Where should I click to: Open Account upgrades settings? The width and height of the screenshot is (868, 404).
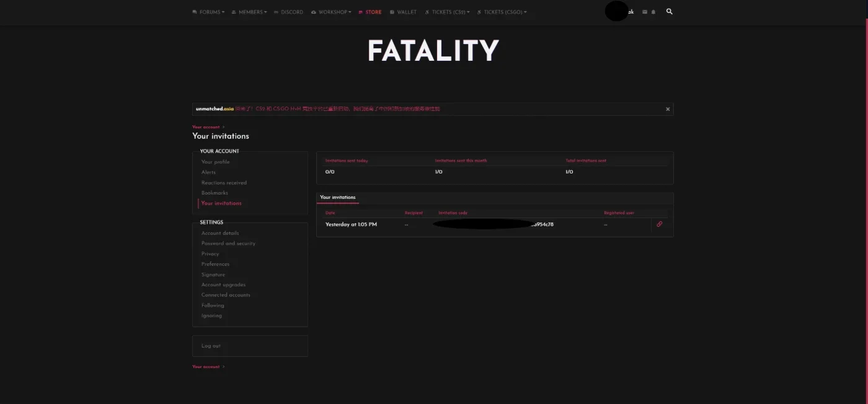click(x=223, y=285)
